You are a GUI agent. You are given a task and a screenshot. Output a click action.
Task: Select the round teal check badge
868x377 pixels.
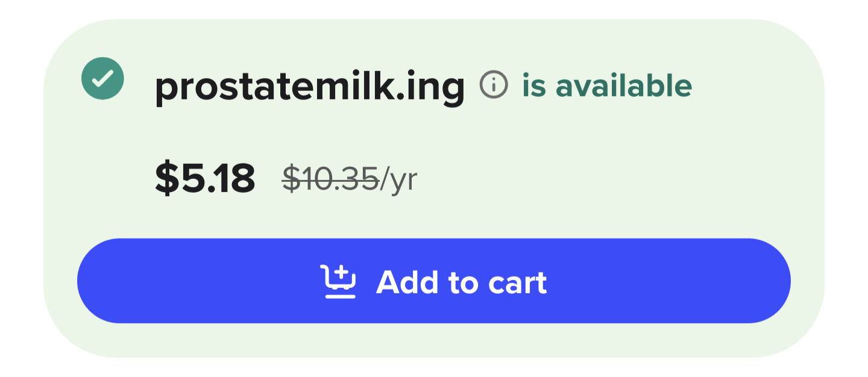click(x=102, y=78)
